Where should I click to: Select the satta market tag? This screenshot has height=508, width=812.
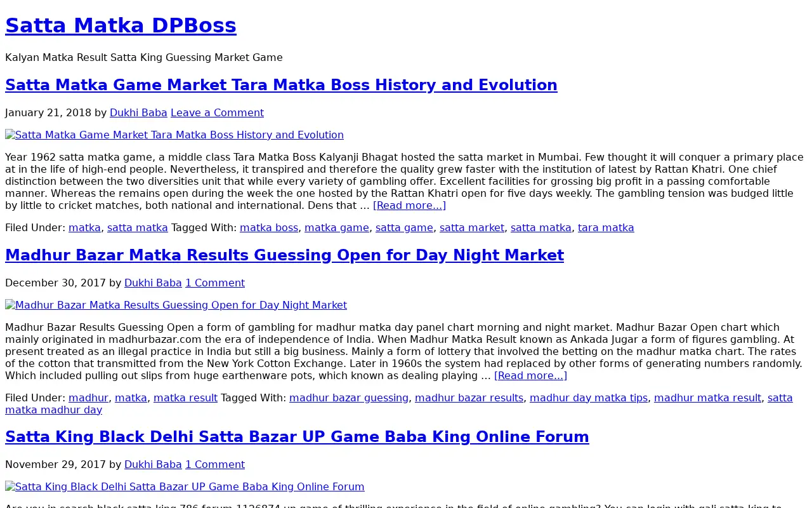[x=472, y=227]
